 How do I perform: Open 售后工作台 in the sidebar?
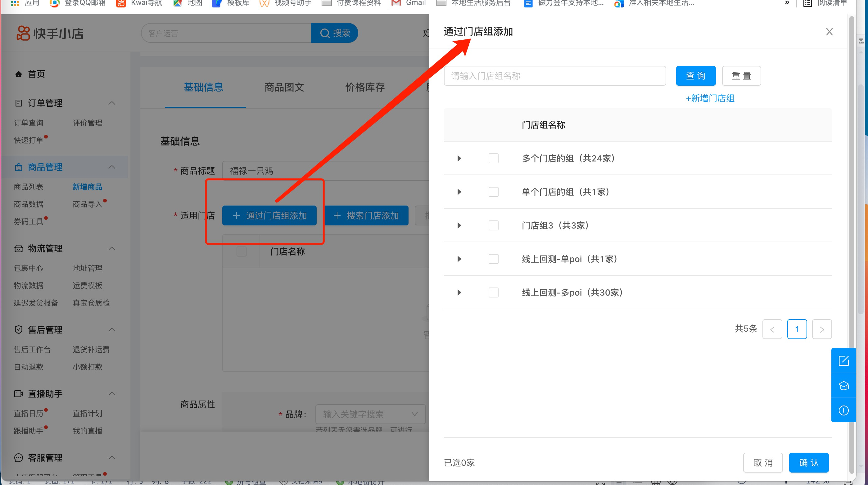pyautogui.click(x=32, y=350)
